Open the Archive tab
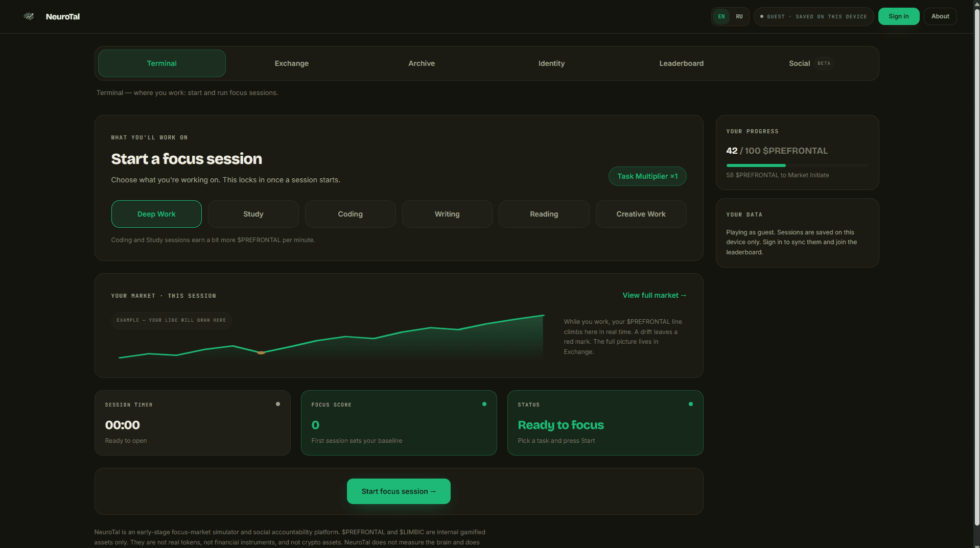 click(422, 63)
